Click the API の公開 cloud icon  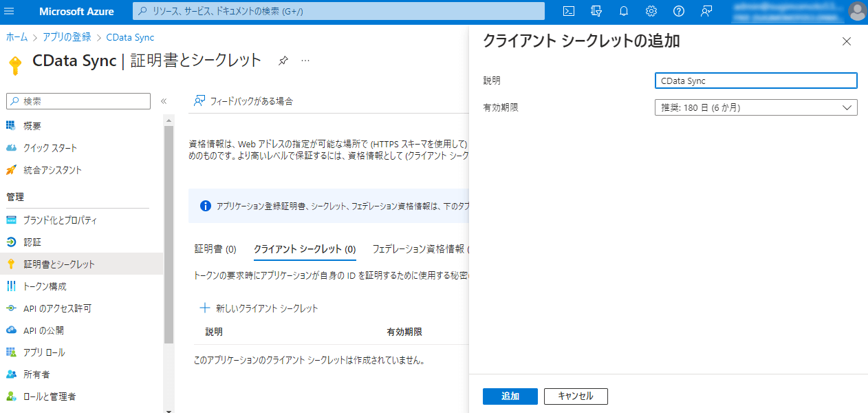coord(11,330)
